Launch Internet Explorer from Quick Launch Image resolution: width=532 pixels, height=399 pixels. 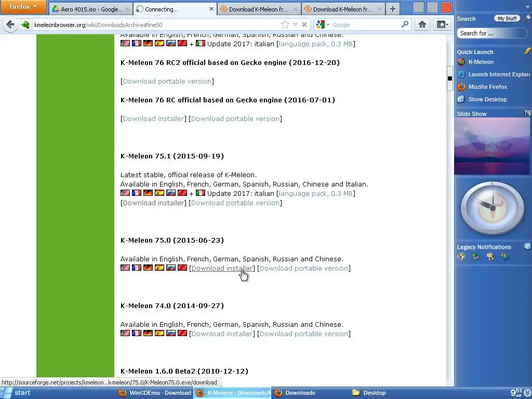[494, 74]
